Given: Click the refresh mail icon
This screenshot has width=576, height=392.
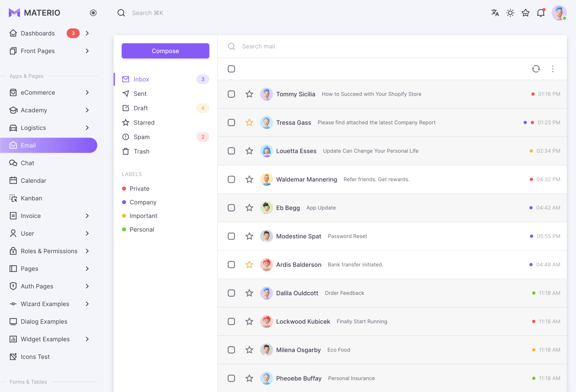Looking at the screenshot, I should 536,69.
